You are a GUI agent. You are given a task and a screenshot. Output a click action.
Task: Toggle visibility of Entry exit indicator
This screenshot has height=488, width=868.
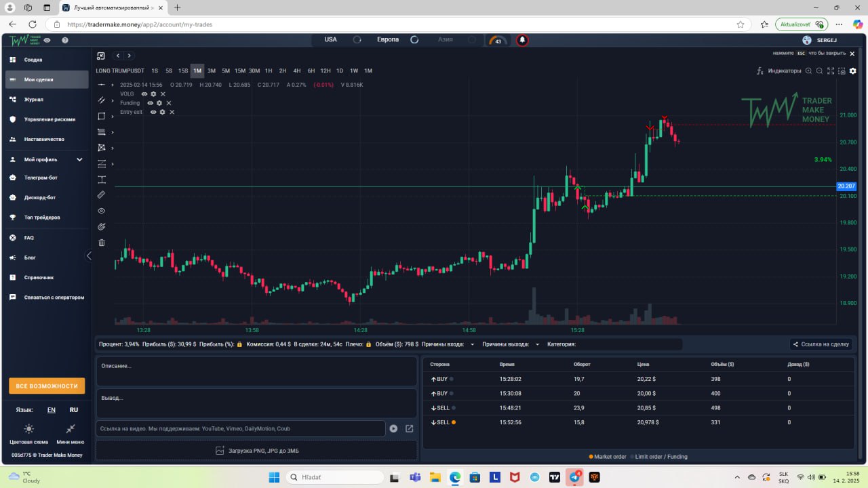click(x=153, y=112)
